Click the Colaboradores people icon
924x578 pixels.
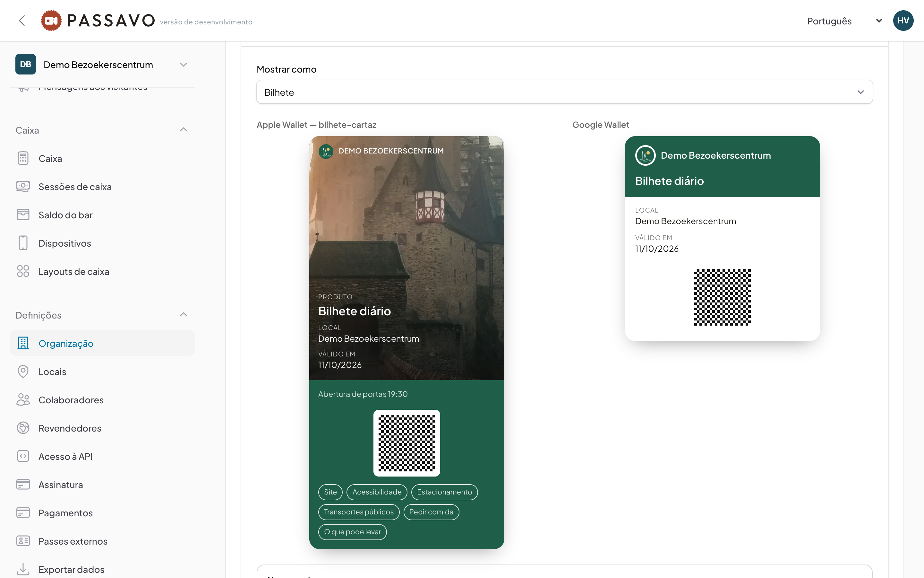[23, 400]
